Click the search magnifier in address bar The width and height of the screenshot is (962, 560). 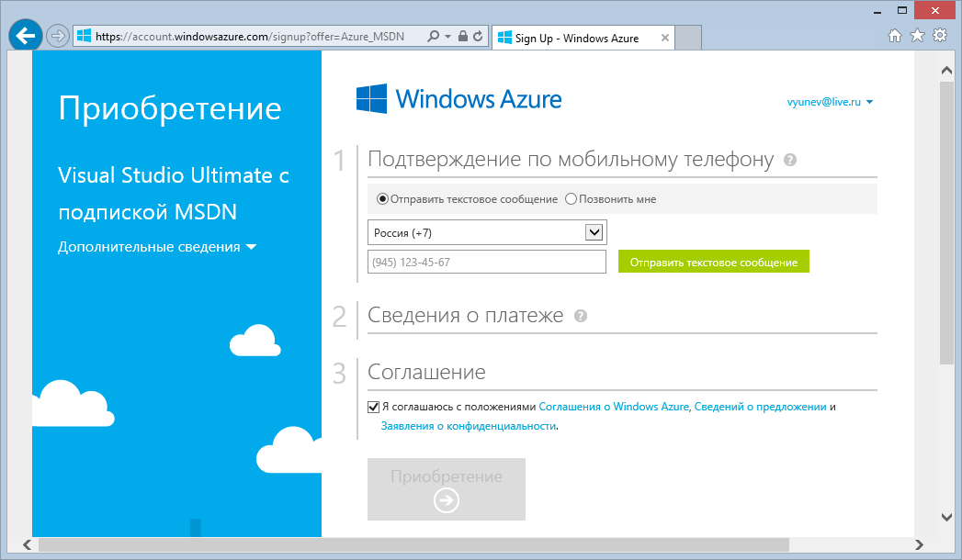tap(433, 36)
